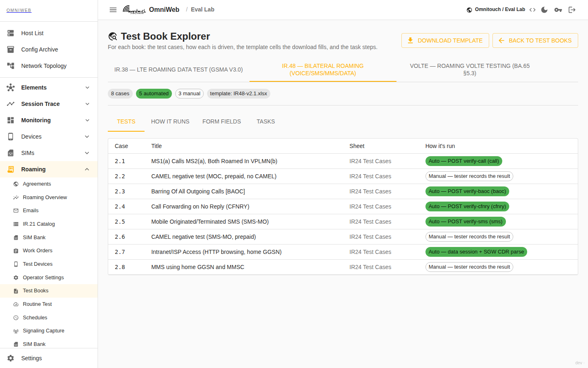This screenshot has width=588, height=368.
Task: Switch to HOW IT RUNS tab
Action: click(x=170, y=121)
